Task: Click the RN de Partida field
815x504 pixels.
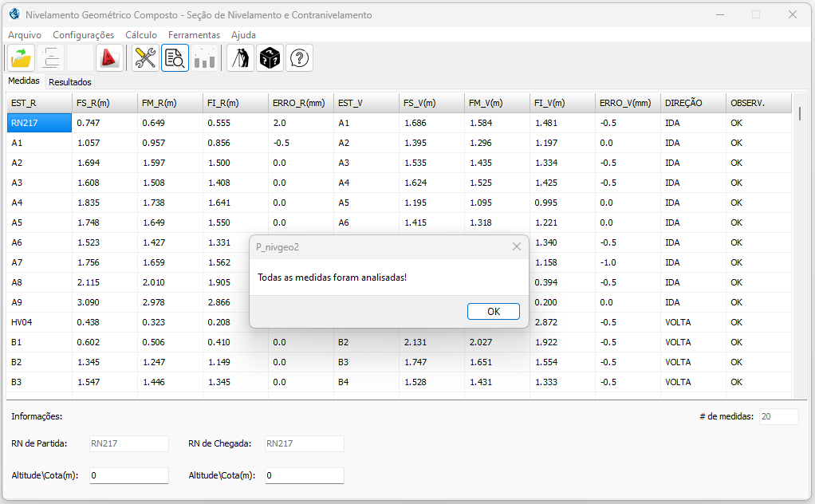Action: click(129, 443)
